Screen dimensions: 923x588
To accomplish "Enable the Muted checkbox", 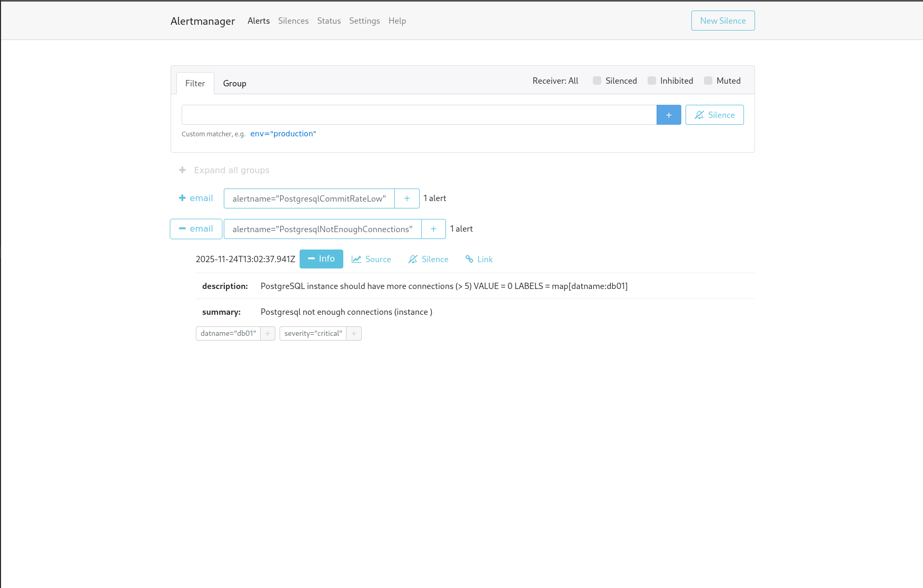I will point(708,80).
